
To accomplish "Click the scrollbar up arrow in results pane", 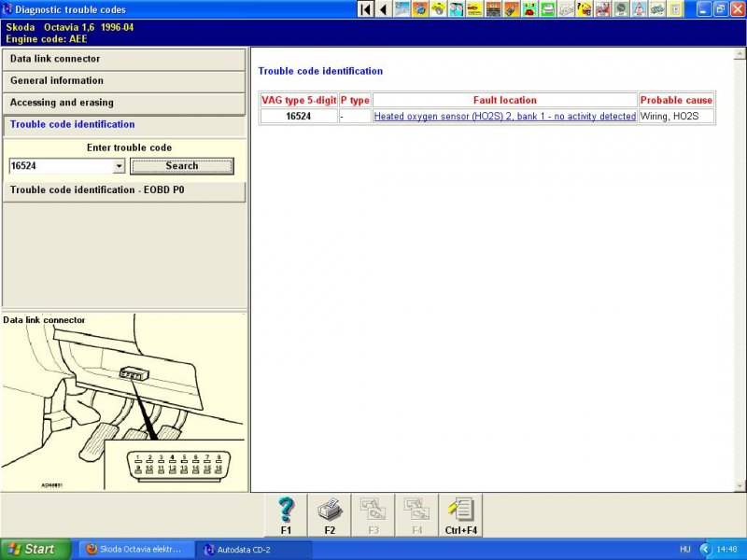I will [740, 54].
